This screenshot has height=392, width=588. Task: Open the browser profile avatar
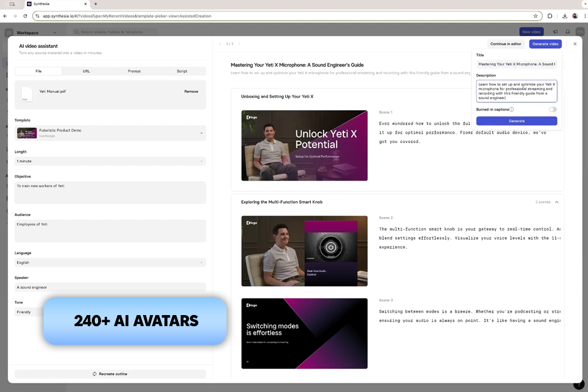pyautogui.click(x=575, y=16)
